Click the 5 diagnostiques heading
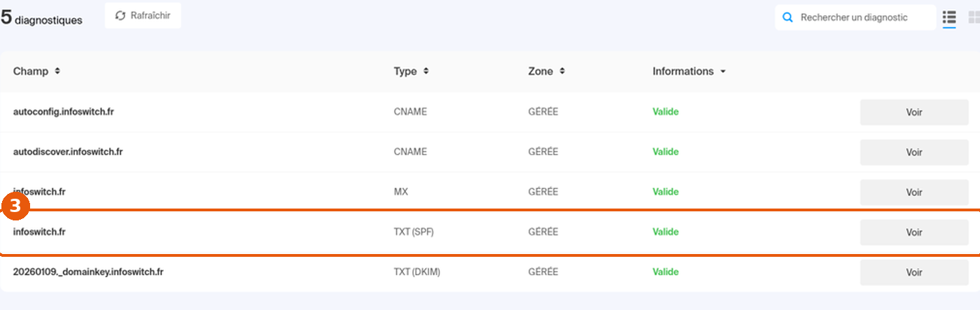 click(x=41, y=18)
